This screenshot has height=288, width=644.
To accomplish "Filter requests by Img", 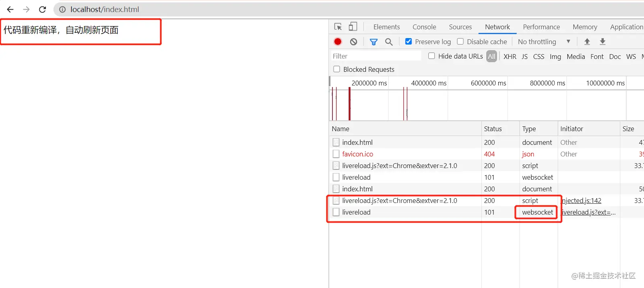I will [x=555, y=57].
